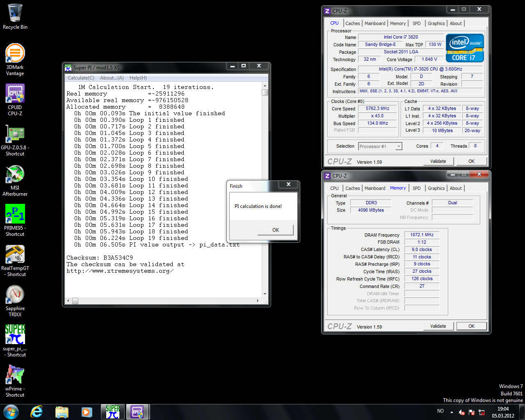Image resolution: width=525 pixels, height=420 pixels.
Task: Launch 3DMark Vantage from the desktop
Action: click(x=15, y=59)
